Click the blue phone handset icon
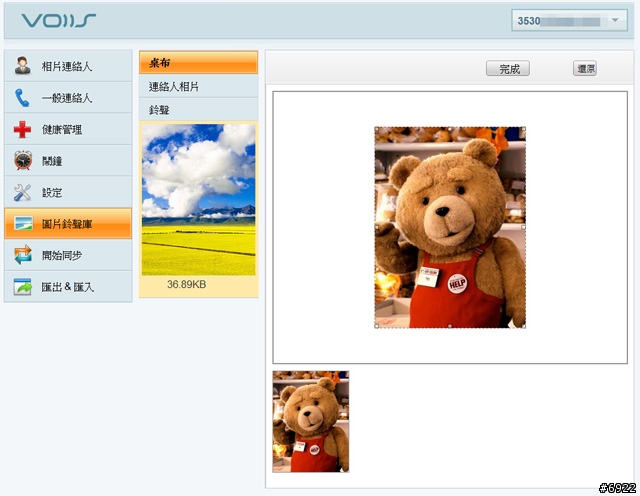 click(x=22, y=98)
